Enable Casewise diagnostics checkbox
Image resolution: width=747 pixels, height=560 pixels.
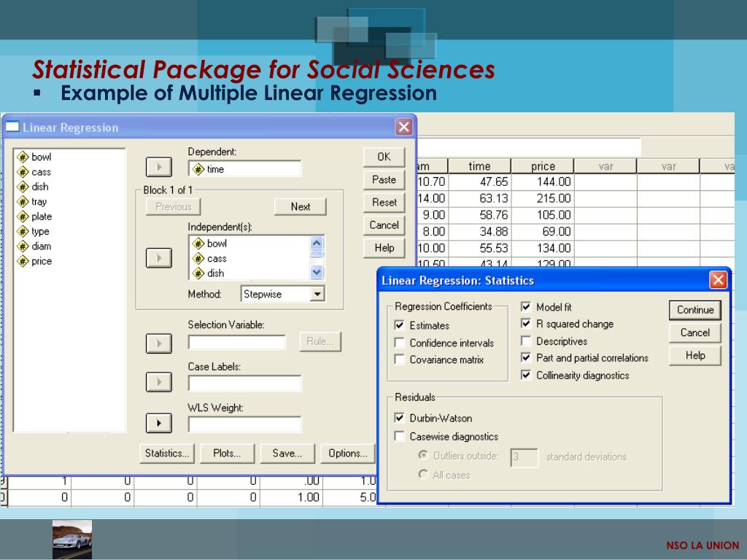click(x=399, y=436)
